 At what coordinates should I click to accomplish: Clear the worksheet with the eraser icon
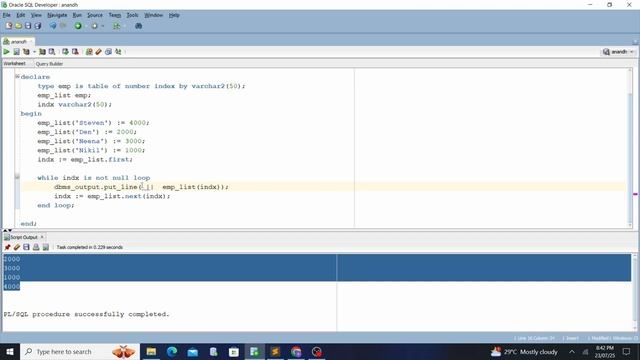tap(98, 52)
